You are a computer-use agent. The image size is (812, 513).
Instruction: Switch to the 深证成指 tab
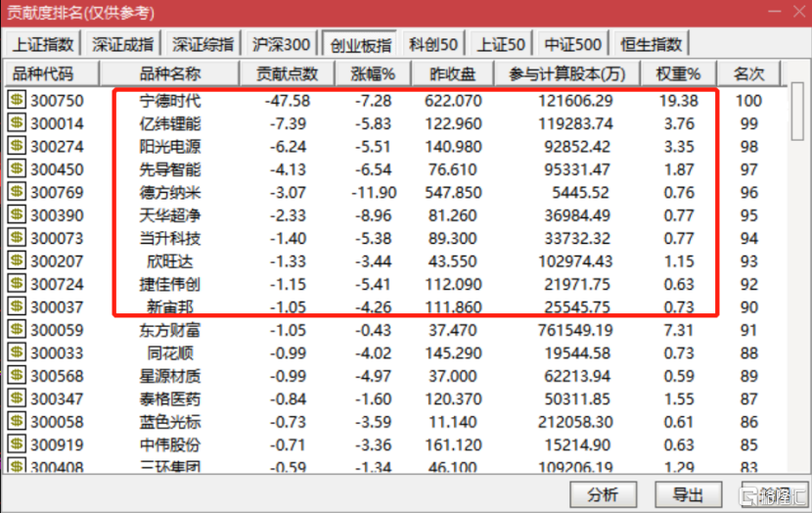click(122, 45)
